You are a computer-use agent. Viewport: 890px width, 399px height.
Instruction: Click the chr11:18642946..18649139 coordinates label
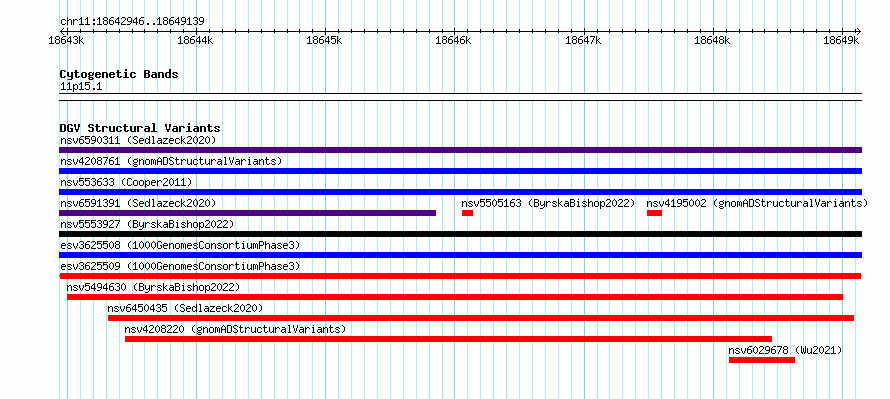tap(132, 22)
